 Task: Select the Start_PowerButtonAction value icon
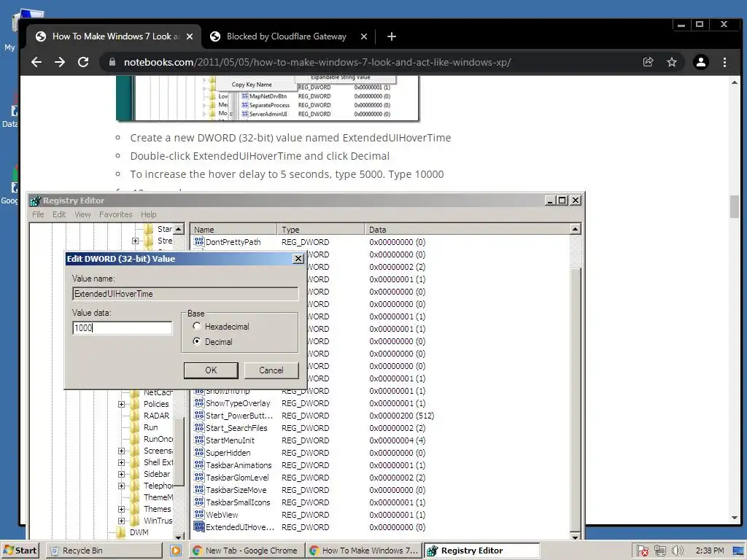(199, 415)
